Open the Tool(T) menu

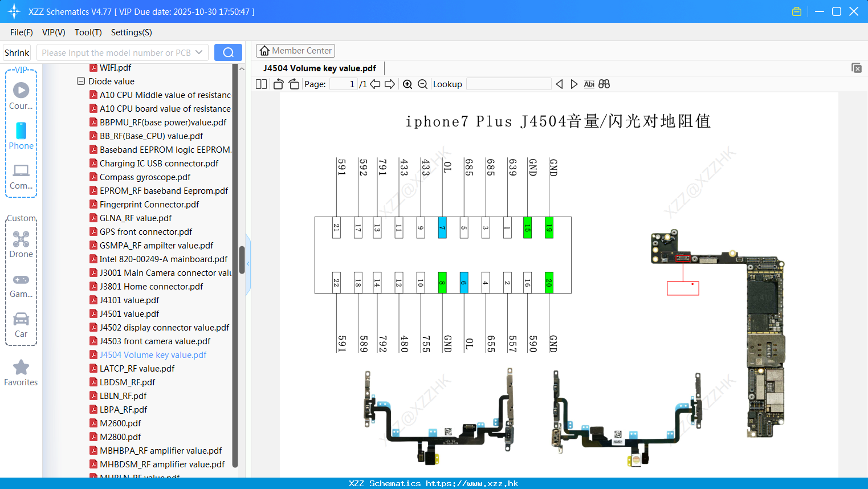[88, 32]
